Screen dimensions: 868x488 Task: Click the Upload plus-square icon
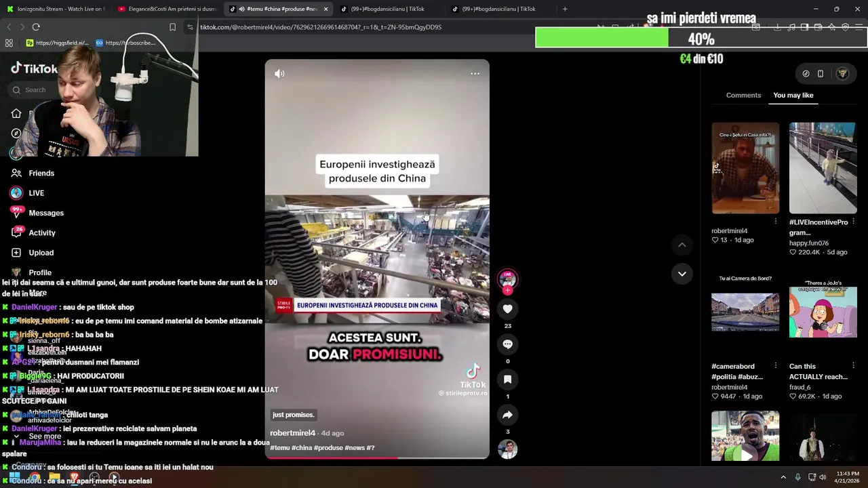(16, 253)
